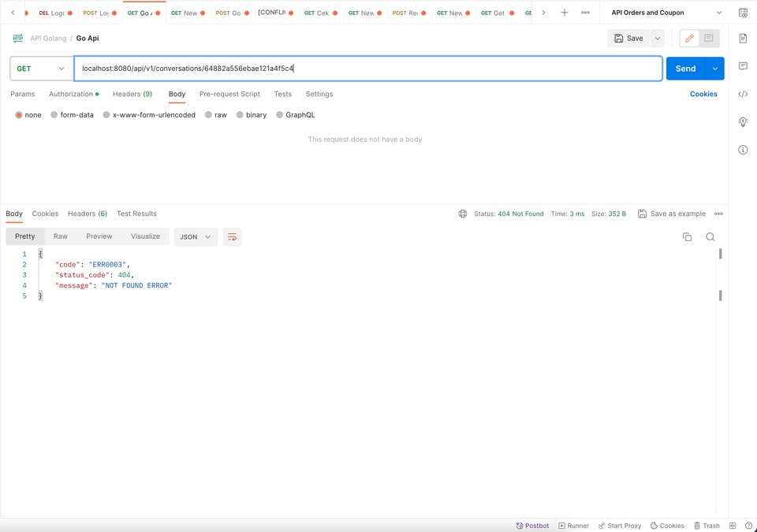The width and height of the screenshot is (757, 532).
Task: Switch to comment mode icon
Action: point(709,38)
